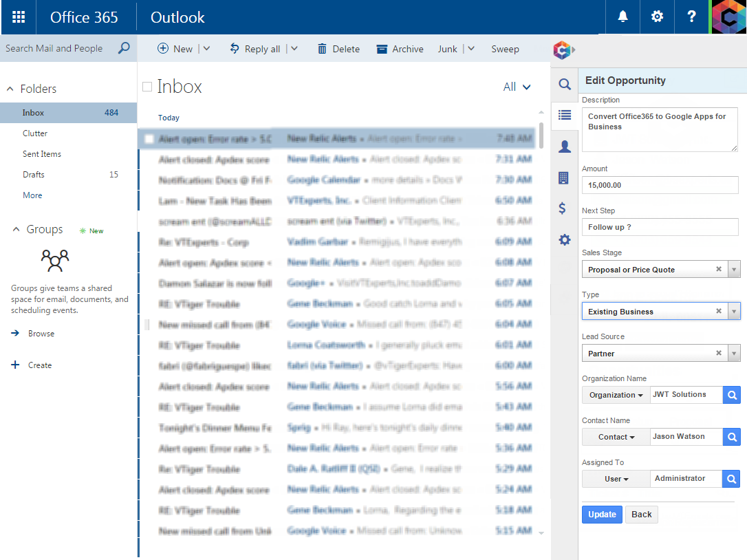Expand Reply all dropdown arrow
Image resolution: width=747 pixels, height=560 pixels.
click(x=294, y=48)
